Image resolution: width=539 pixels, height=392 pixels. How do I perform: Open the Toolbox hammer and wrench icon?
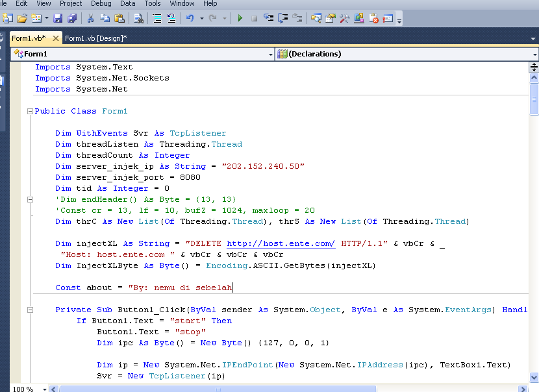pyautogui.click(x=344, y=18)
